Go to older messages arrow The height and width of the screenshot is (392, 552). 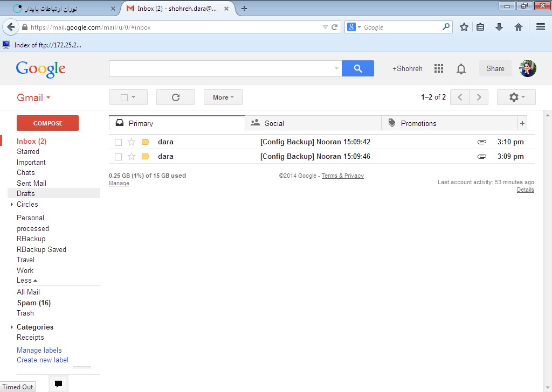pos(479,97)
